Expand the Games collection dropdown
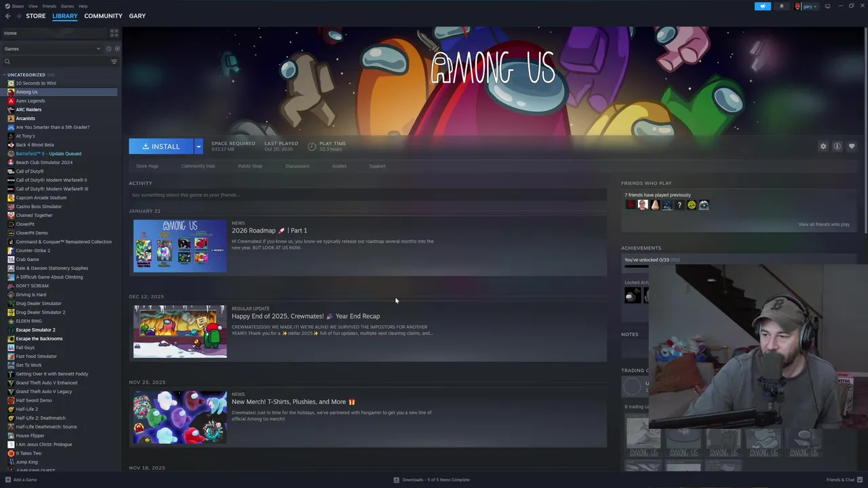 point(98,49)
